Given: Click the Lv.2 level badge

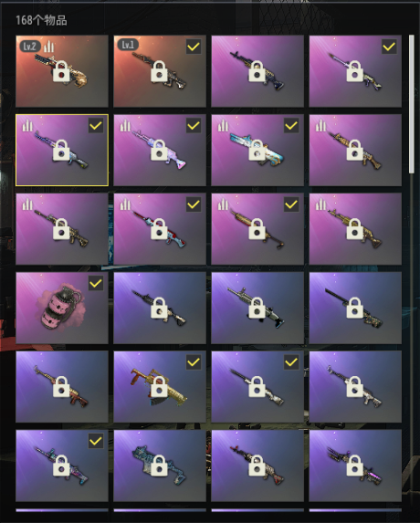Looking at the screenshot, I should 30,46.
